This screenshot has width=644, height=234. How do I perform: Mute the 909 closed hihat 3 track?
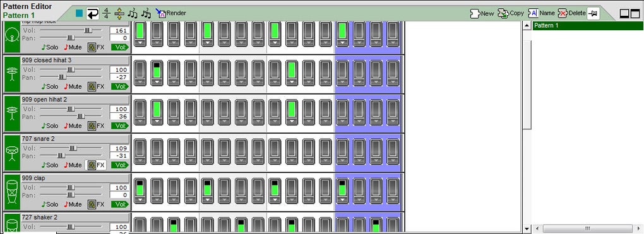coord(73,86)
